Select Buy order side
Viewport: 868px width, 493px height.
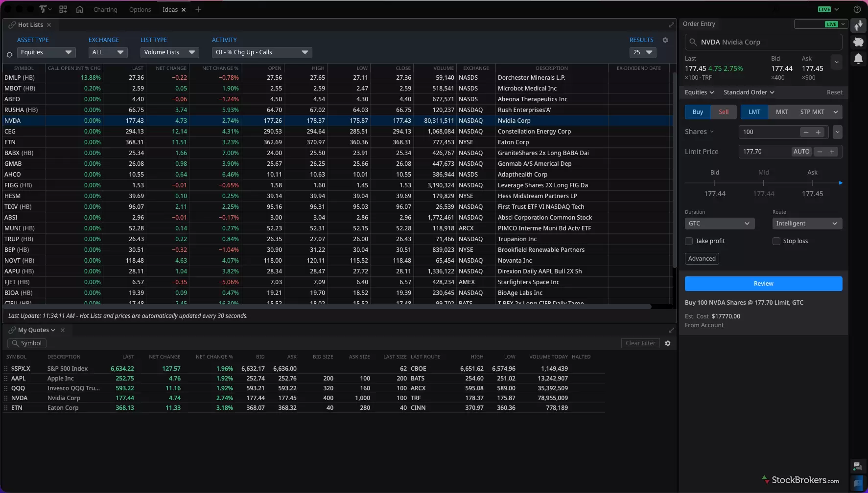point(698,112)
